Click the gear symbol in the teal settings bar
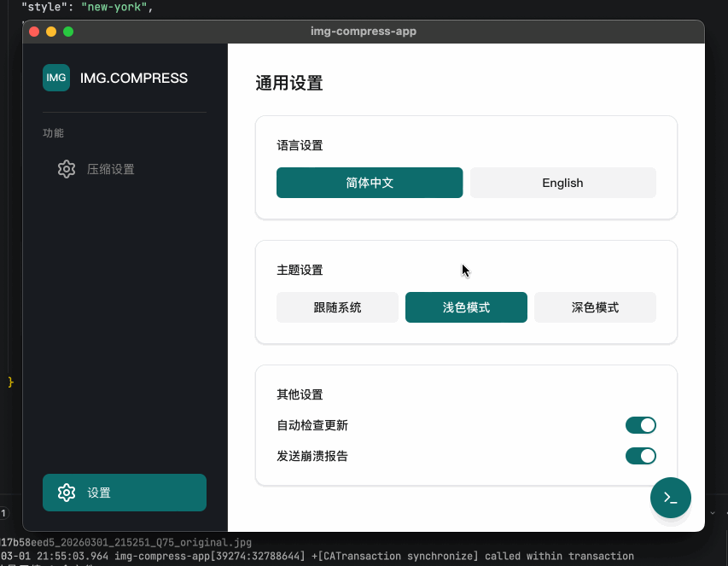Screen dimensions: 728x566 [67, 493]
